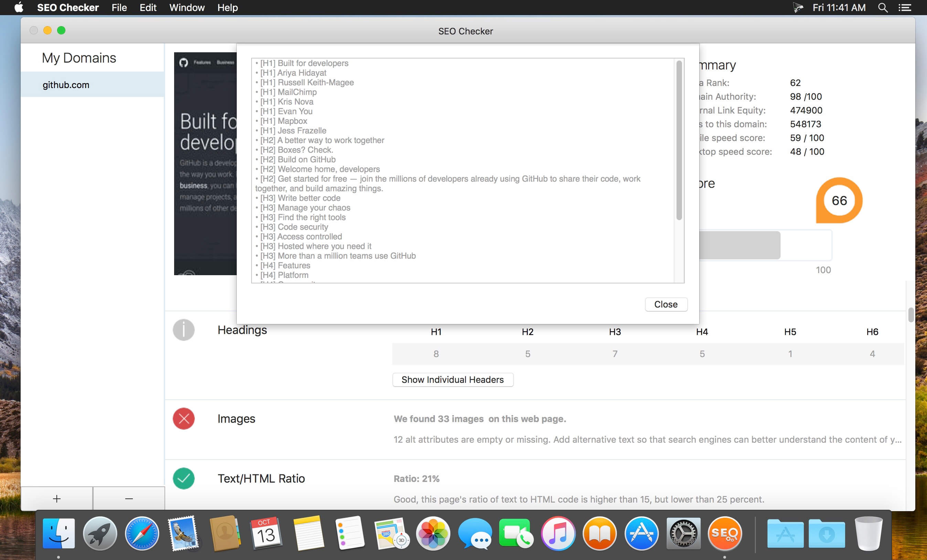This screenshot has width=927, height=560.
Task: Open Messages from the Dock
Action: coord(475,533)
